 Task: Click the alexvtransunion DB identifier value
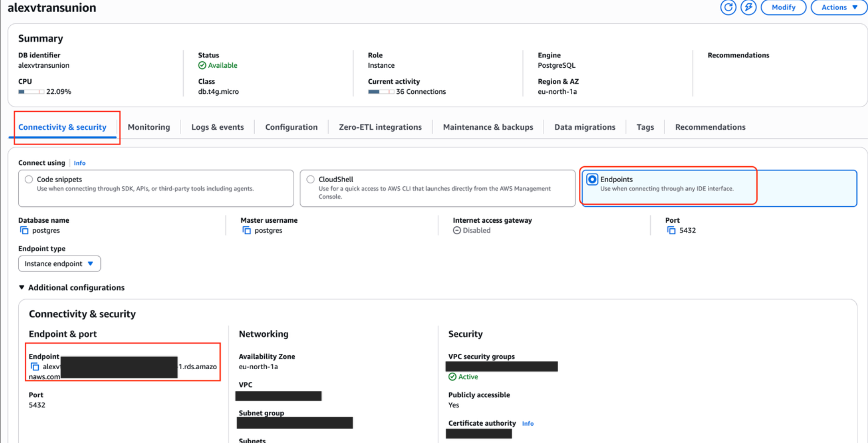point(43,65)
